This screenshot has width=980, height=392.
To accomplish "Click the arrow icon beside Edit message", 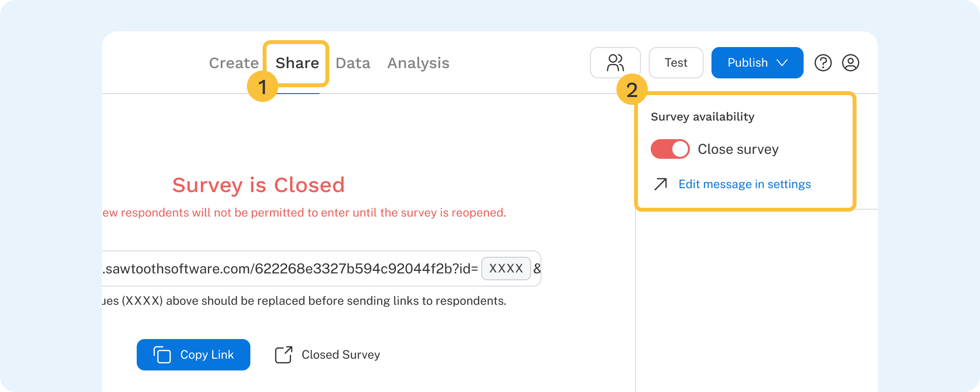I will 661,184.
